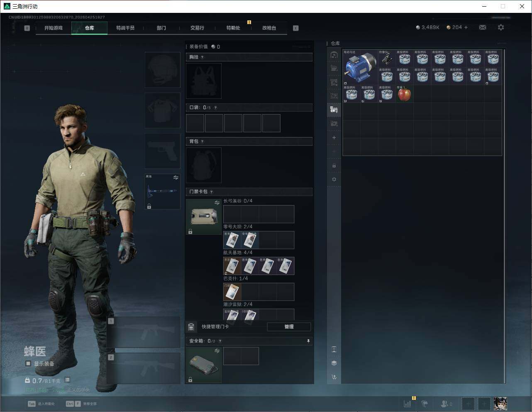Select the first 零号大坝 keycard
532x412 pixels.
232,240
